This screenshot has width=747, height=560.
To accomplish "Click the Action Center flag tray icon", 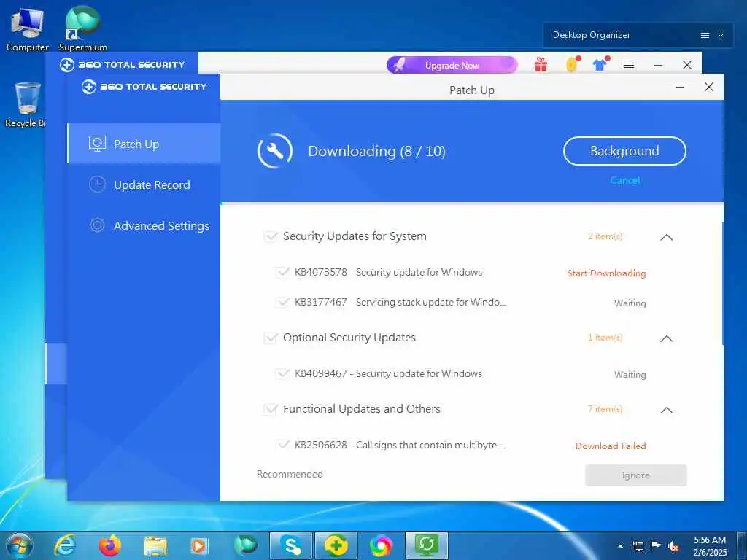I will pyautogui.click(x=656, y=546).
